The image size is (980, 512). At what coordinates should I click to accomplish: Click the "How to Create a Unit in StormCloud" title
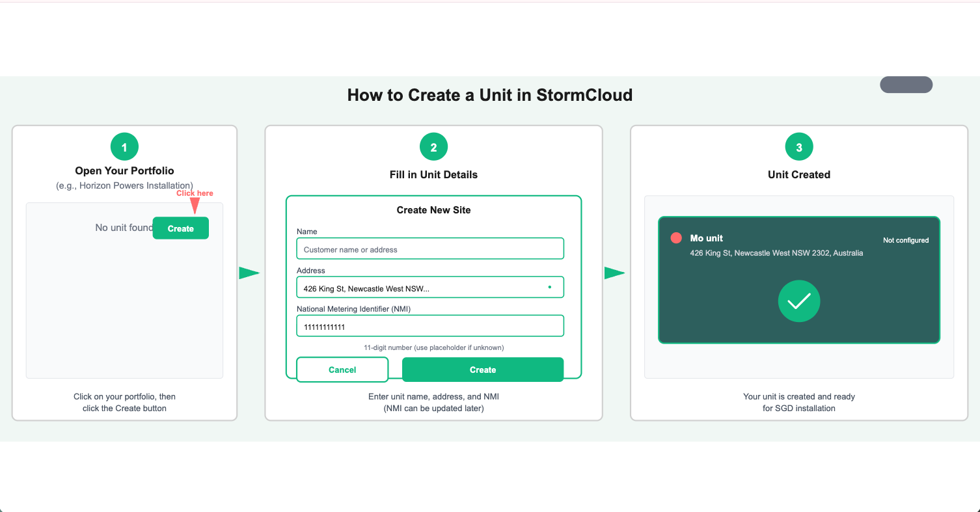490,95
